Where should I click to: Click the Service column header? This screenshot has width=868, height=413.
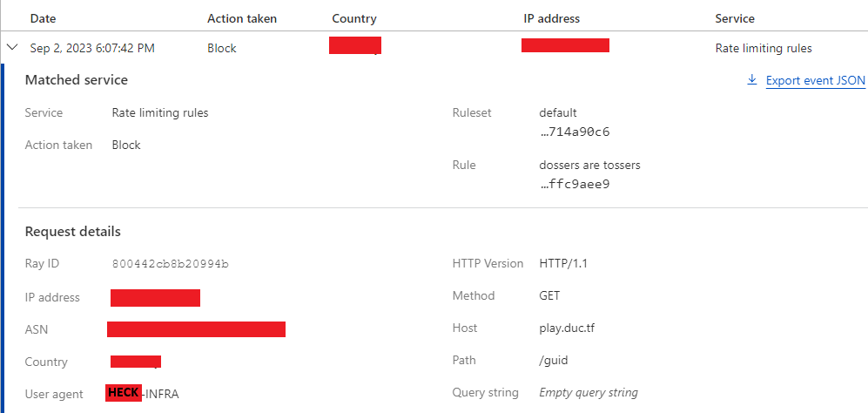point(735,18)
